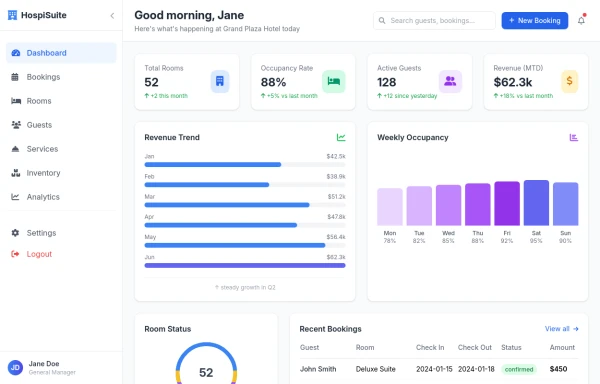Click the Dashboard gauge icon
Screen dimensions: 600x384
click(x=16, y=53)
